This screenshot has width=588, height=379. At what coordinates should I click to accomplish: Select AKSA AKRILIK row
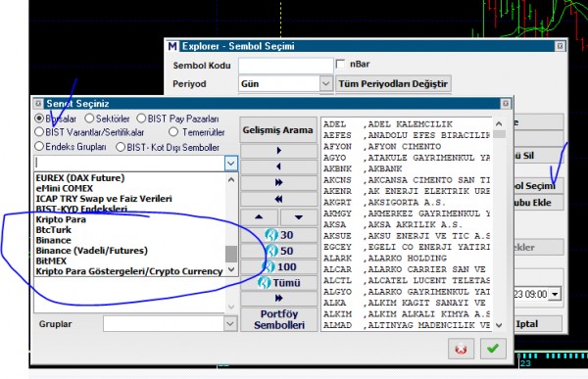point(407,224)
